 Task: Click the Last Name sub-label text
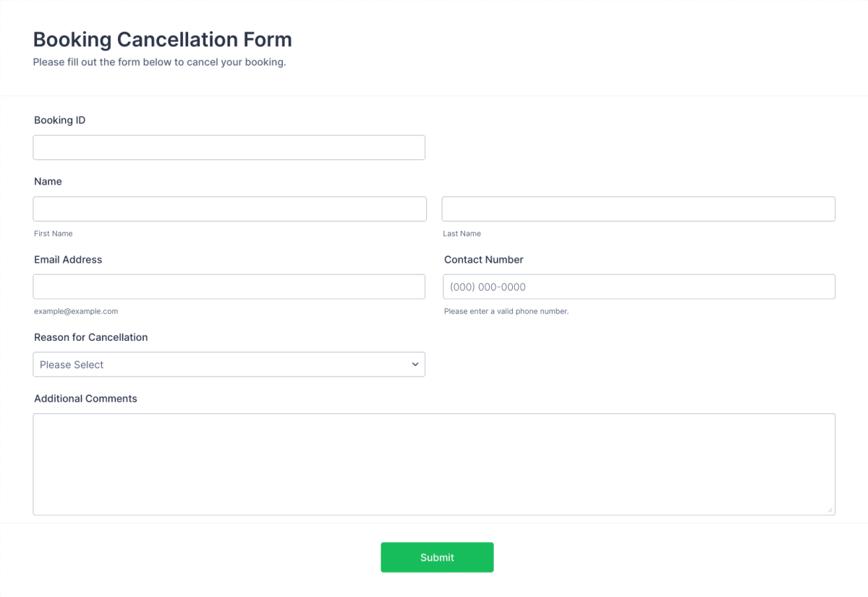[461, 234]
